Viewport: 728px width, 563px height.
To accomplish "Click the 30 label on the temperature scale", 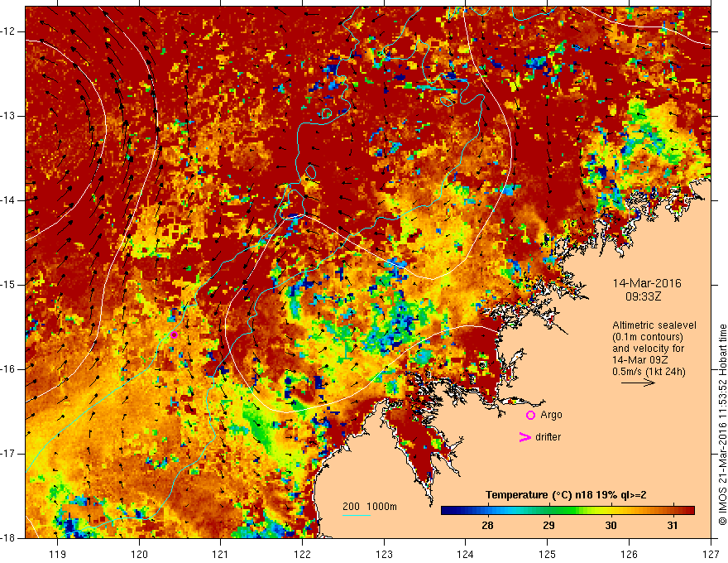I will click(611, 526).
